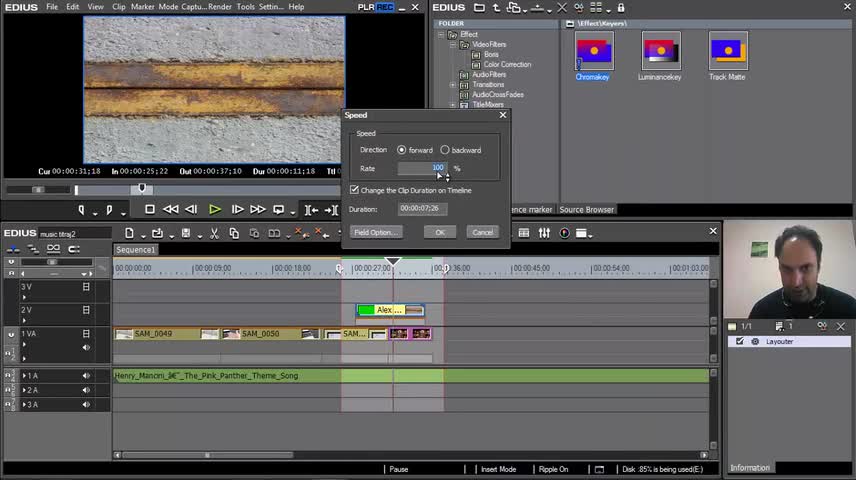The image size is (856, 480).
Task: Uncheck Change the Clip Duration on Timeline
Action: coord(354,190)
